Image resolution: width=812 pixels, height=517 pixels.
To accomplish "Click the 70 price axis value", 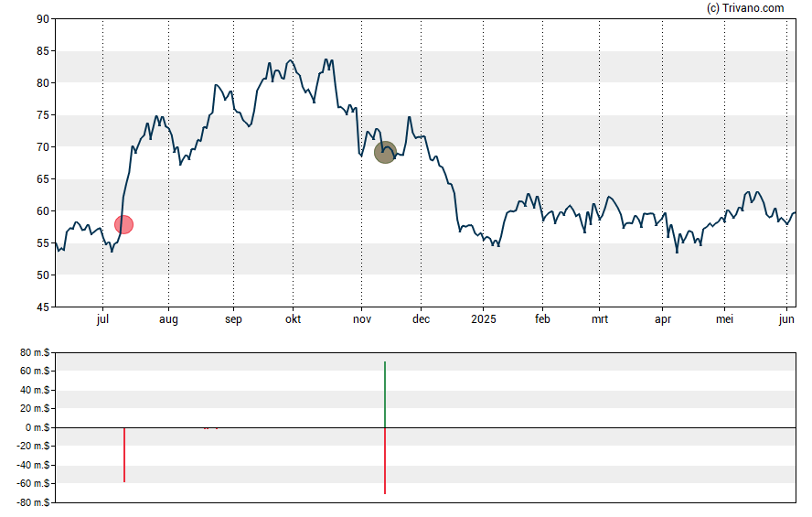I will pos(43,147).
